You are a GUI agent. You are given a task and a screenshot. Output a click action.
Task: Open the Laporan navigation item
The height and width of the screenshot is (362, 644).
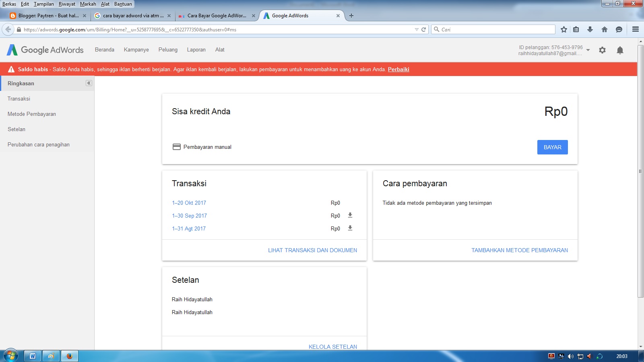click(196, 50)
